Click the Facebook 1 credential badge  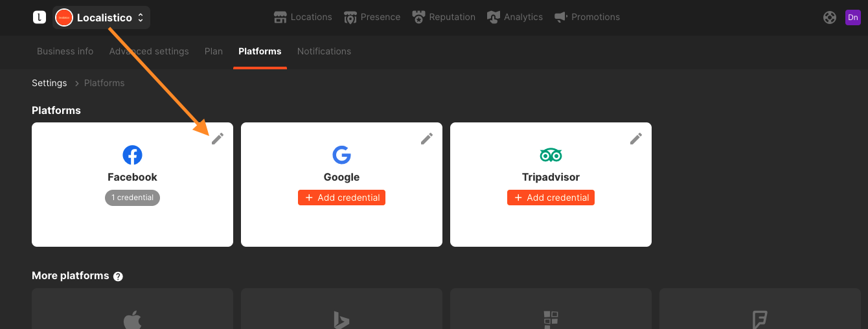pyautogui.click(x=132, y=198)
